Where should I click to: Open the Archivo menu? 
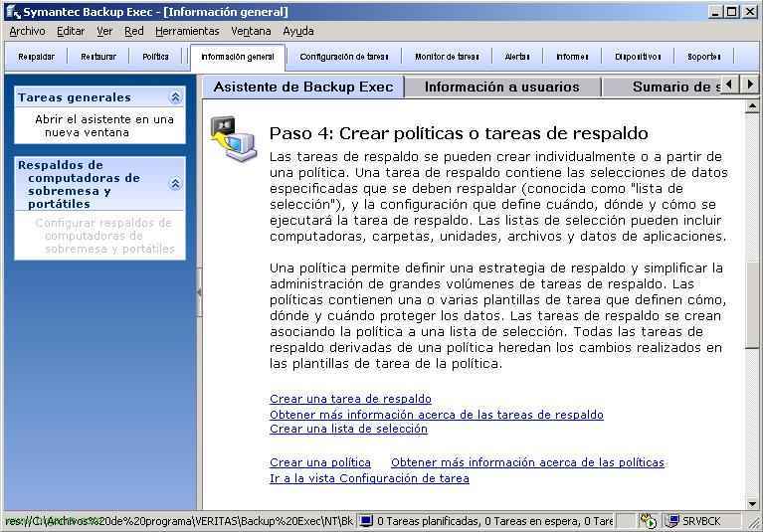(27, 31)
